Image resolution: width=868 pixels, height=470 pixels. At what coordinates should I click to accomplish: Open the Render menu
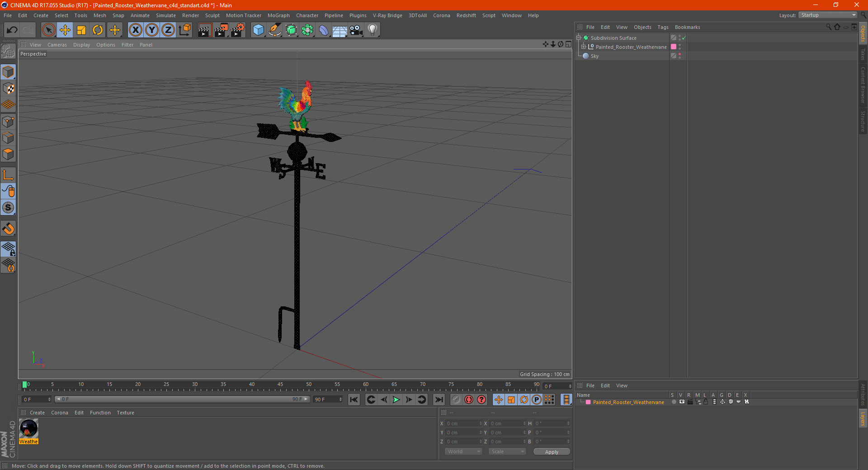click(190, 15)
